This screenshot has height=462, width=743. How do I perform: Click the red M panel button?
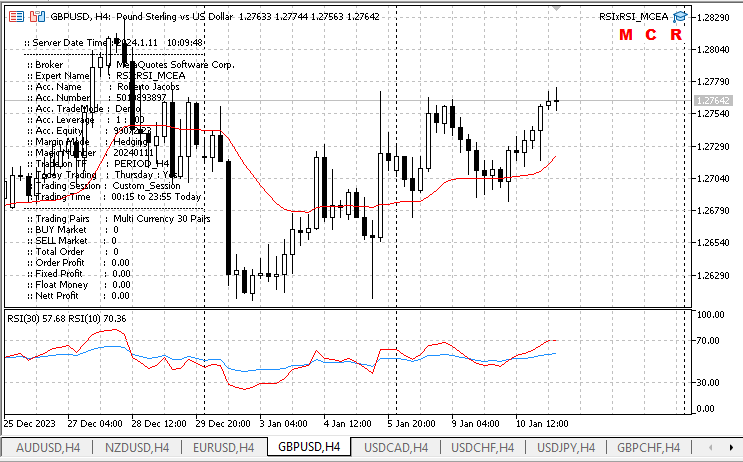tap(626, 35)
